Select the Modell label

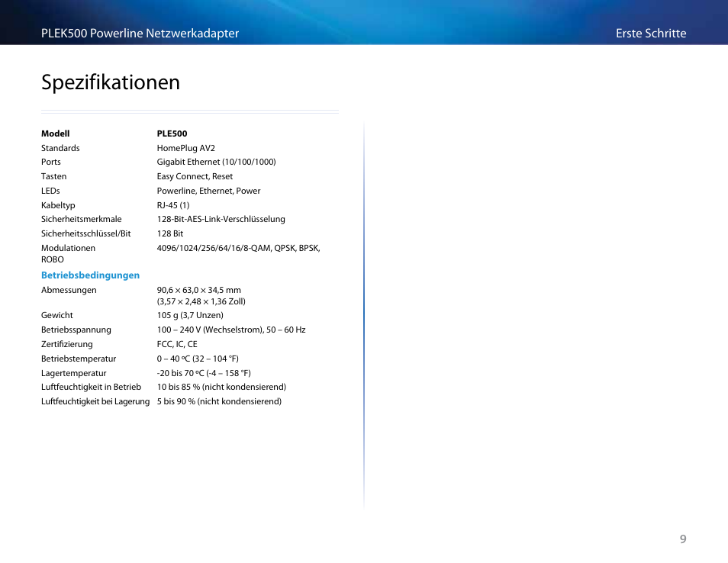pyautogui.click(x=55, y=134)
